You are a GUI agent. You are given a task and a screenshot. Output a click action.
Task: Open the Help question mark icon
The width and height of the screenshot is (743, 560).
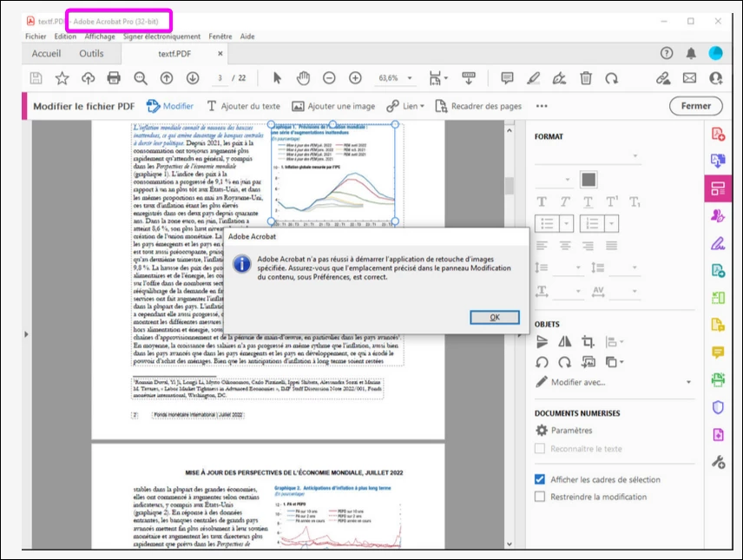pyautogui.click(x=667, y=53)
